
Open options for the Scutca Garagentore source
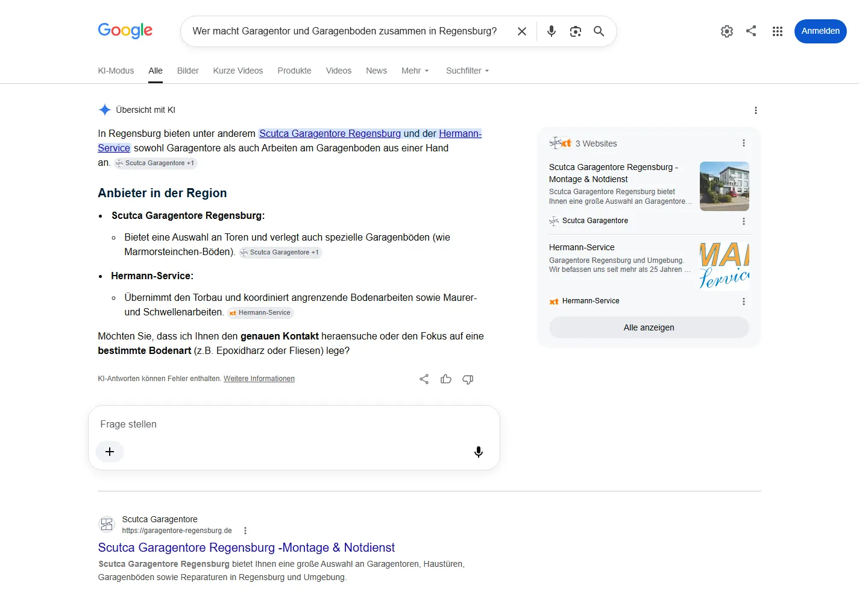(744, 221)
